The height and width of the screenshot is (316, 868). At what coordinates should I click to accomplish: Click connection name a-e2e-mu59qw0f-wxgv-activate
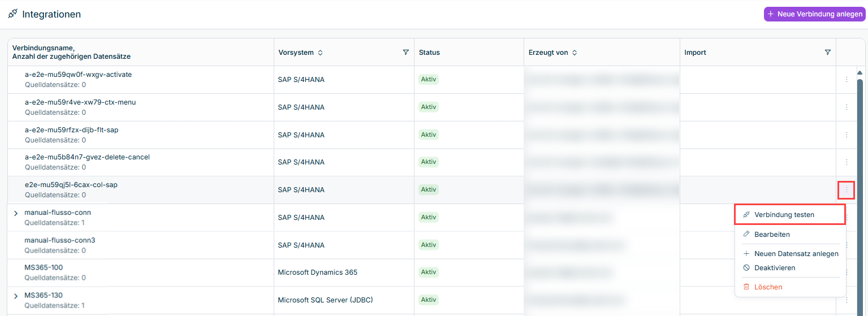(x=78, y=75)
